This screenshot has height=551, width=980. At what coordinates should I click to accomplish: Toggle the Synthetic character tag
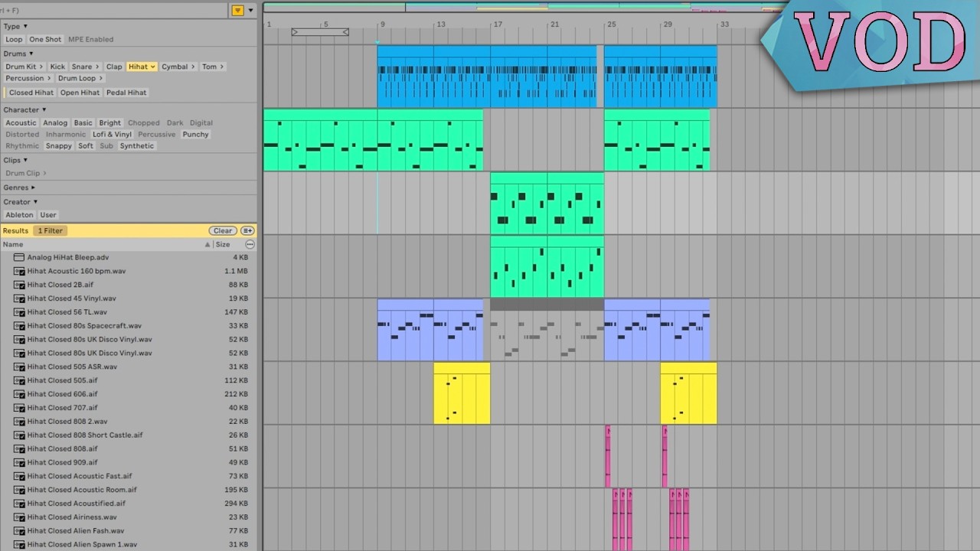tap(136, 145)
